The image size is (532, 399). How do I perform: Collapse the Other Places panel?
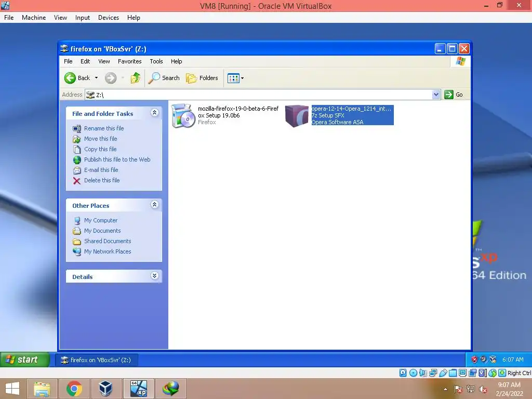click(155, 205)
